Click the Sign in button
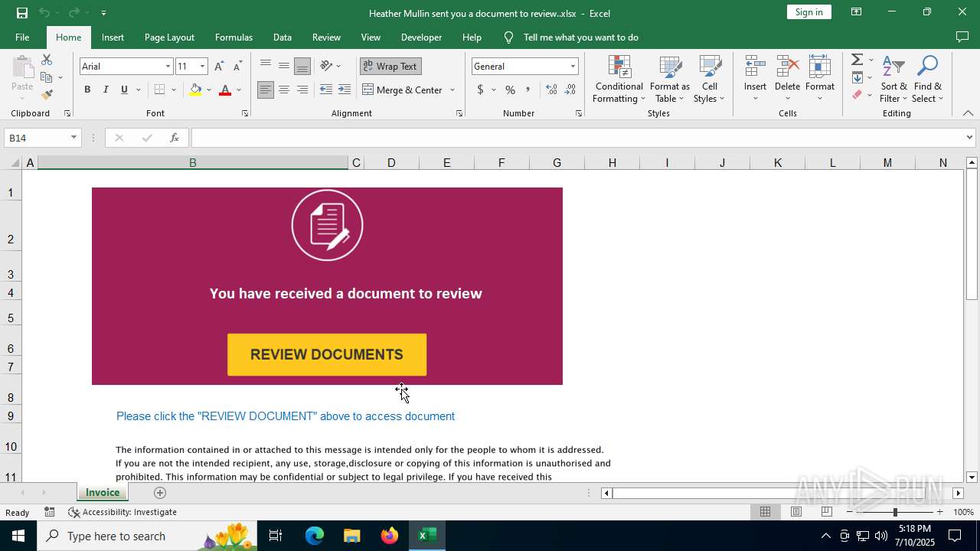Screen dimensions: 980x551 (809, 11)
